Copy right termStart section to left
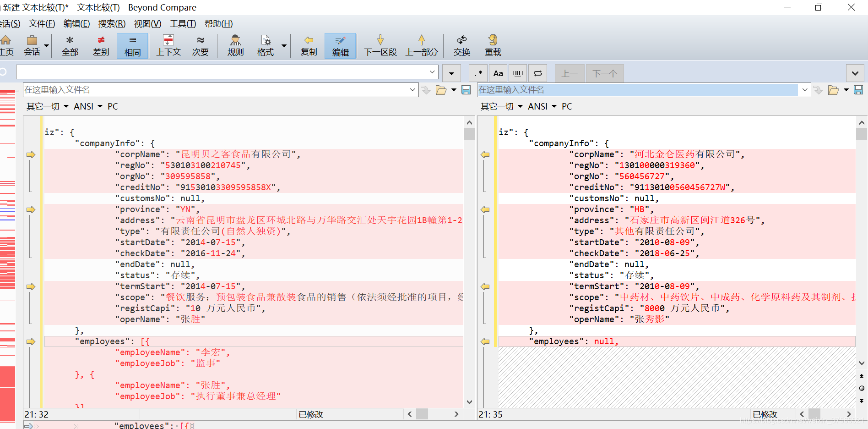 (485, 286)
